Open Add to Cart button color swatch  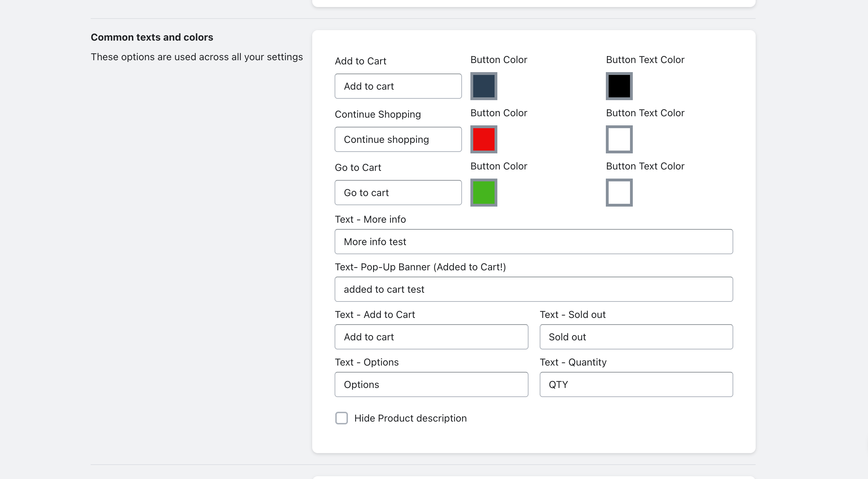pos(484,86)
